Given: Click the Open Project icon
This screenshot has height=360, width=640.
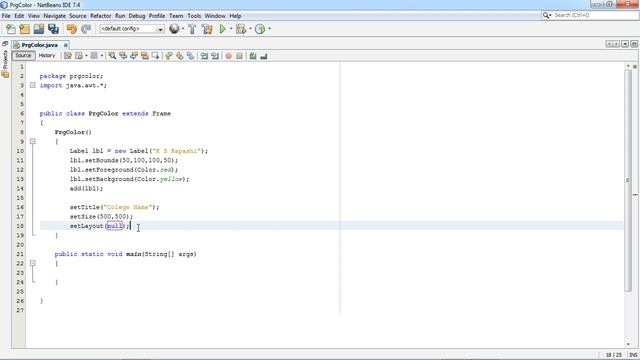Looking at the screenshot, I should pos(39,29).
